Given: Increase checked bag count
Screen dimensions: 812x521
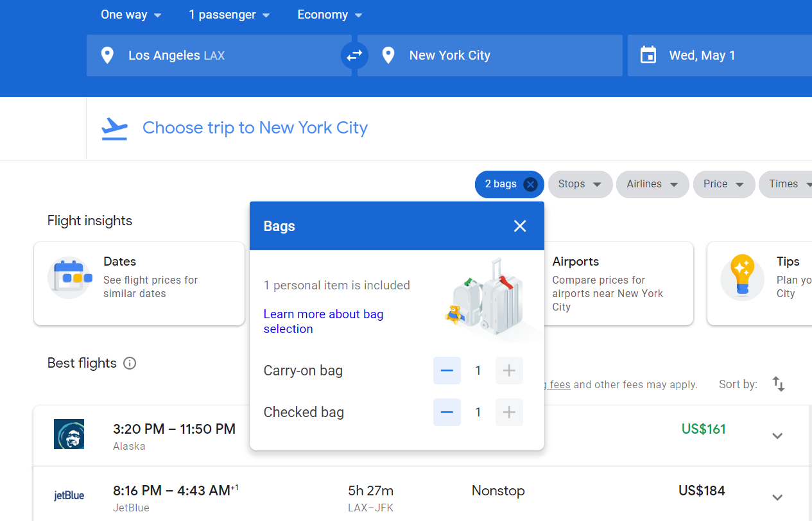Looking at the screenshot, I should coord(509,412).
